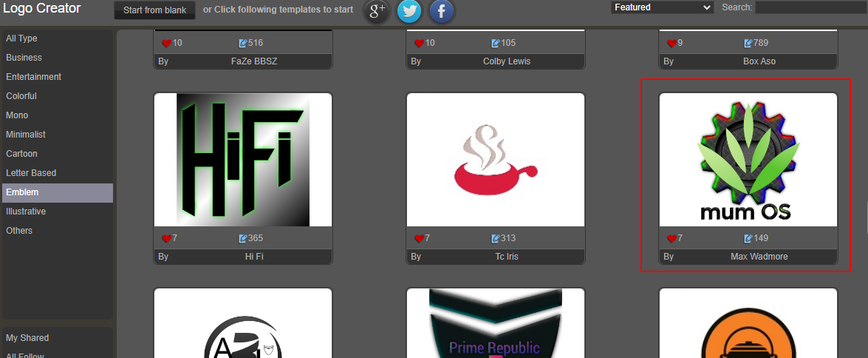Screen dimensions: 868x358
Task: Open the mum OS gear logo template
Action: pyautogui.click(x=748, y=160)
